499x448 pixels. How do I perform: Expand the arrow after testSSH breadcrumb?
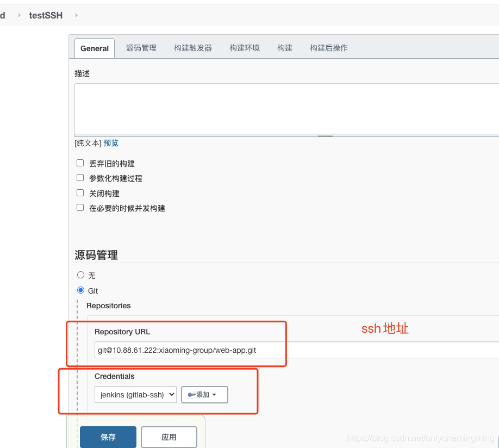tap(77, 15)
